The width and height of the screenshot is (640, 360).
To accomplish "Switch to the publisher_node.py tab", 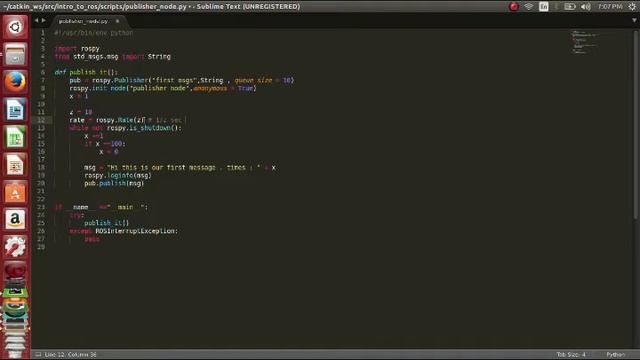I will tap(83, 21).
